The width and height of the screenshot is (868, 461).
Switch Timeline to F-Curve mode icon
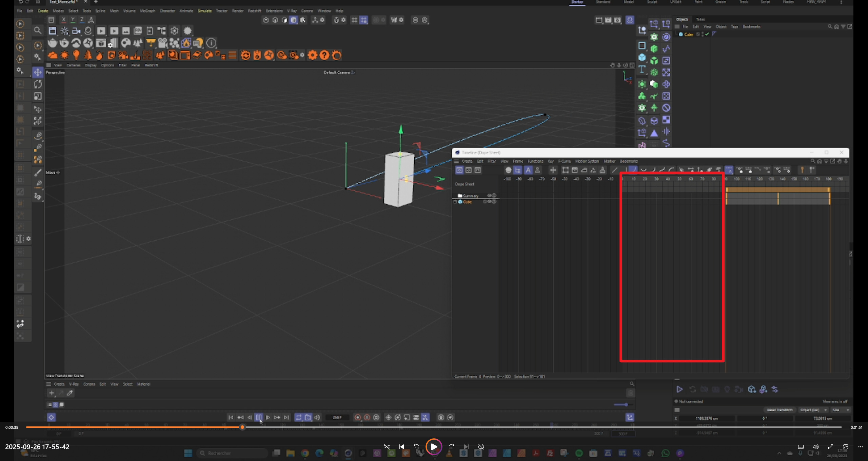(469, 170)
